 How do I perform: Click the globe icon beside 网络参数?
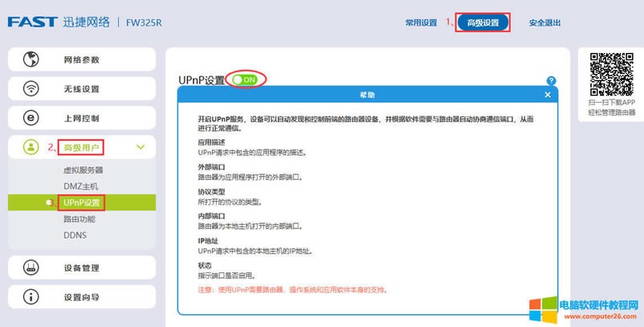[x=31, y=59]
